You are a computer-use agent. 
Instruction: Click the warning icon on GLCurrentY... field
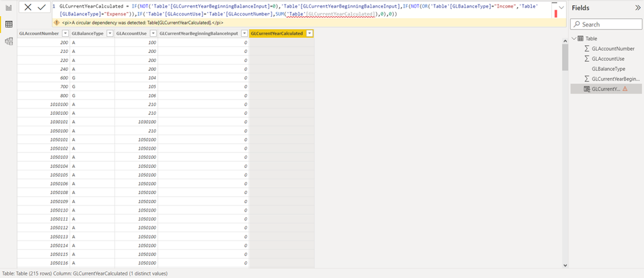tap(625, 89)
